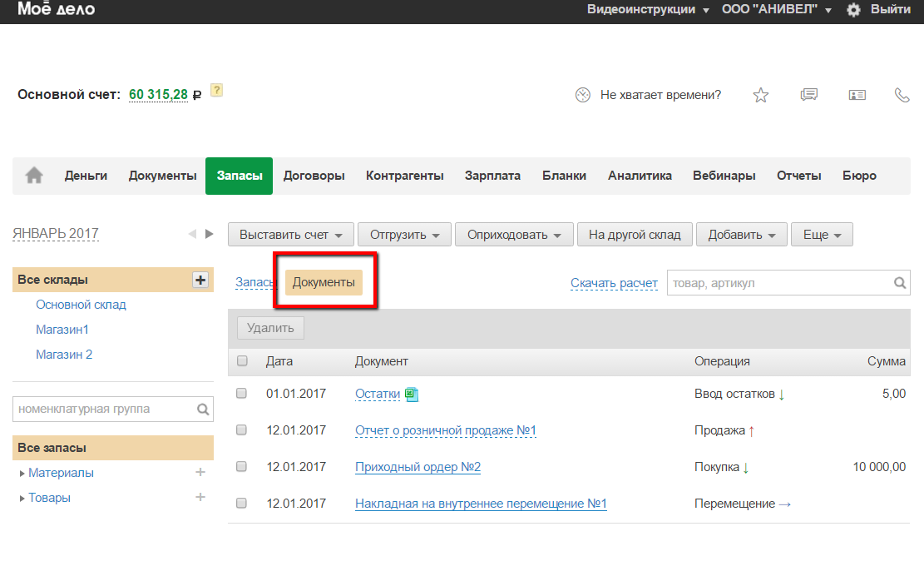Click the home icon in navigation bar
This screenshot has height=576, width=924.
34,176
